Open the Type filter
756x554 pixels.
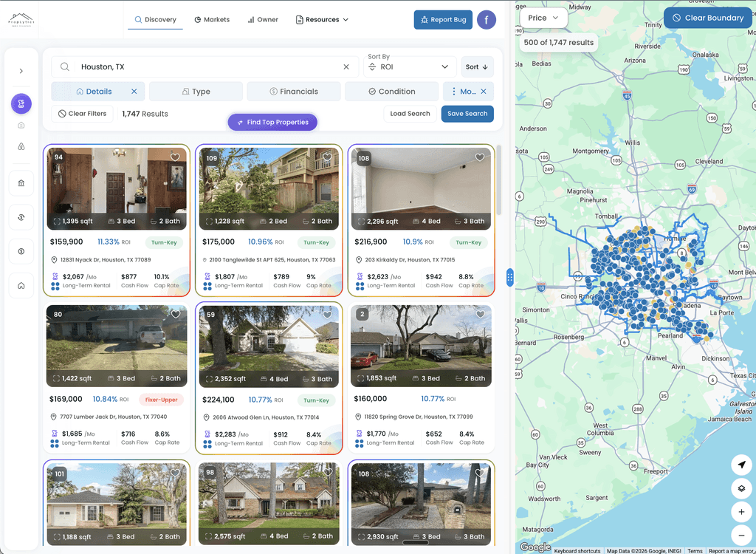pyautogui.click(x=196, y=91)
